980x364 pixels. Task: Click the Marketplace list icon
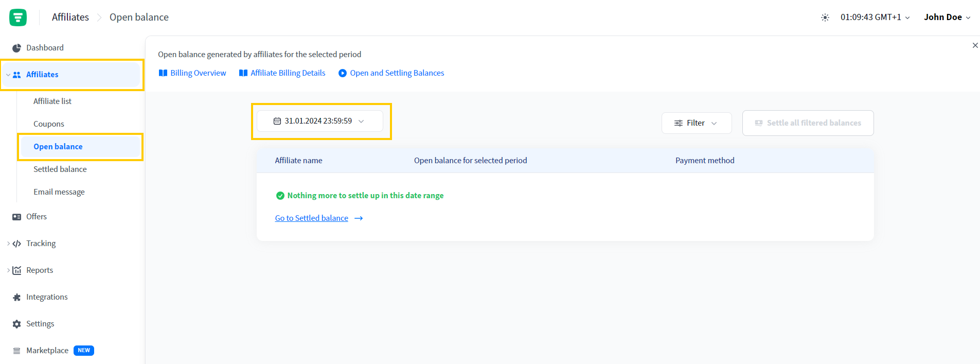coord(16,351)
